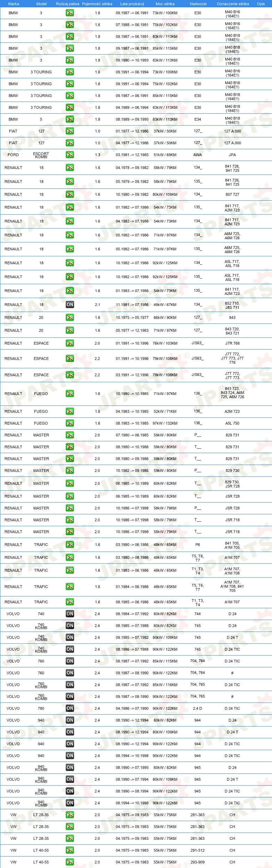Click the PB icon for Renault 18 engine 807 727
The height and width of the screenshot is (868, 272).
[70, 194]
